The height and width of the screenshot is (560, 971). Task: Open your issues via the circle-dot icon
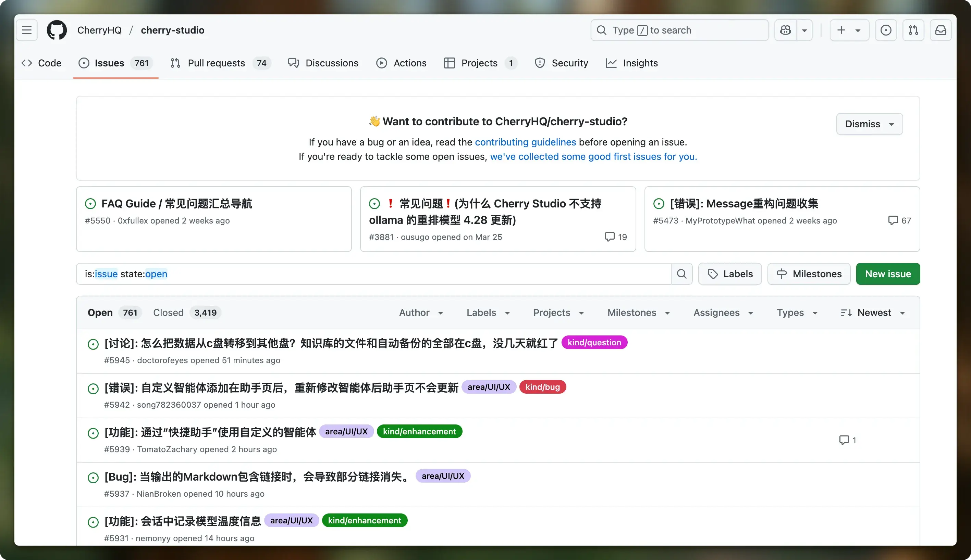886,30
